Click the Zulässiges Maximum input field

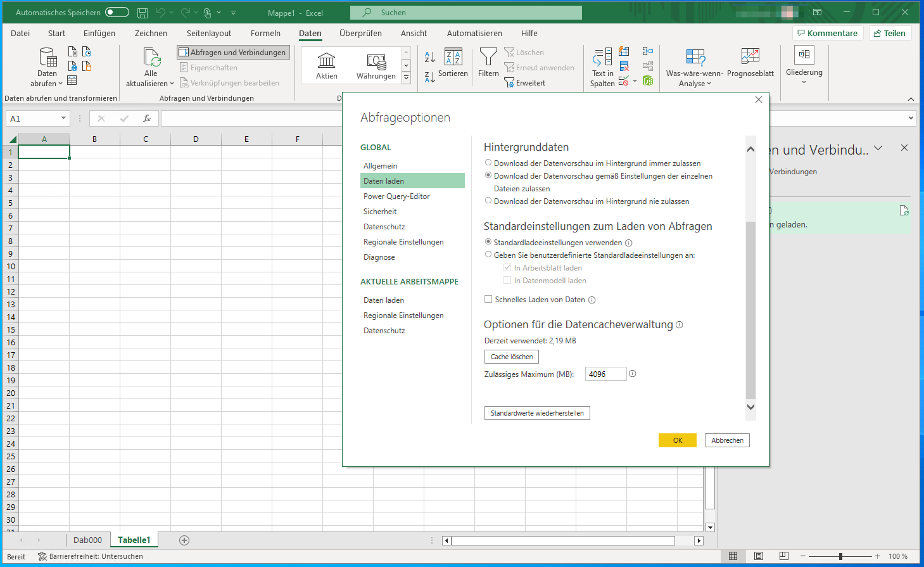[605, 374]
